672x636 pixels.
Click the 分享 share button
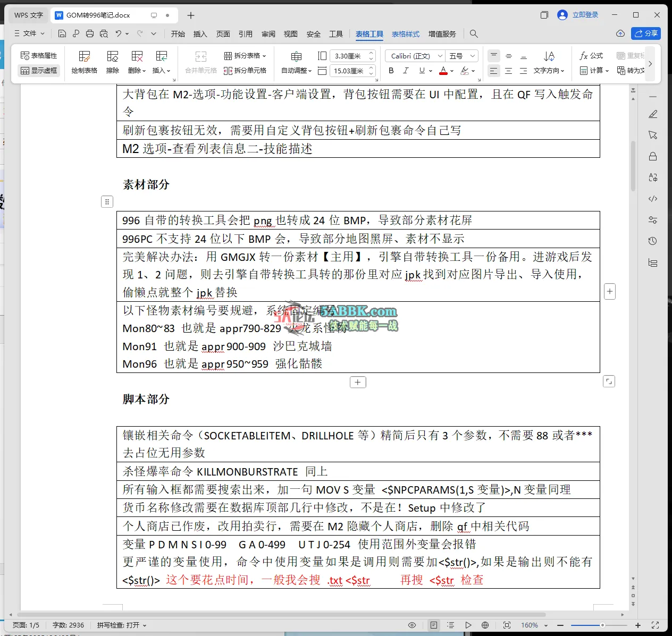tap(646, 33)
